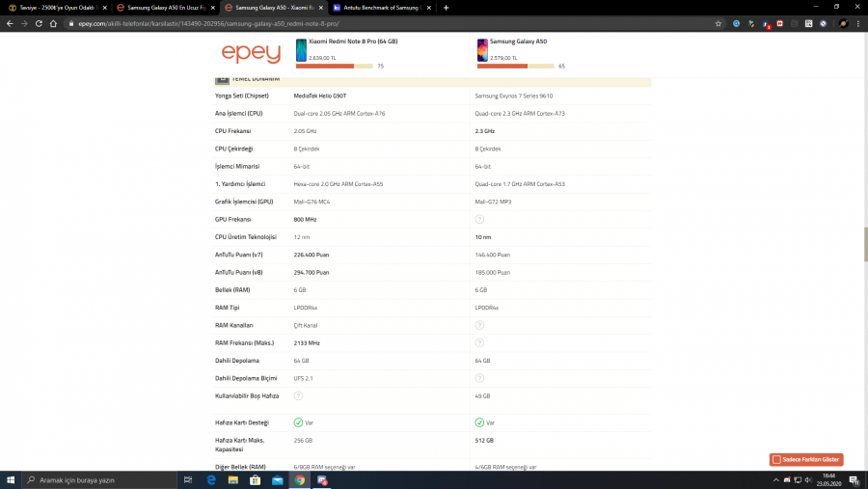Click Samsung RAM Frekansı question mark icon
Screen dimensions: 868x489
pos(479,342)
